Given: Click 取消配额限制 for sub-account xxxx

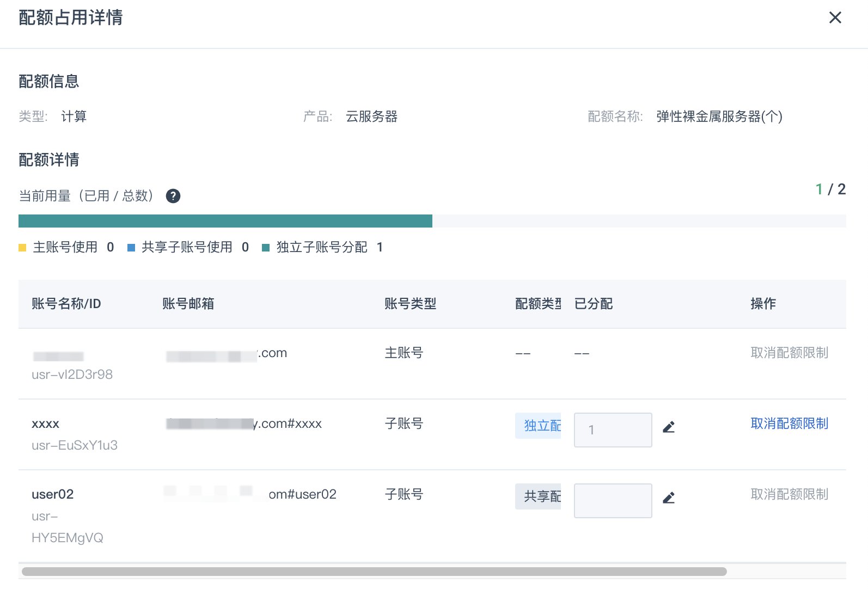Looking at the screenshot, I should point(789,424).
